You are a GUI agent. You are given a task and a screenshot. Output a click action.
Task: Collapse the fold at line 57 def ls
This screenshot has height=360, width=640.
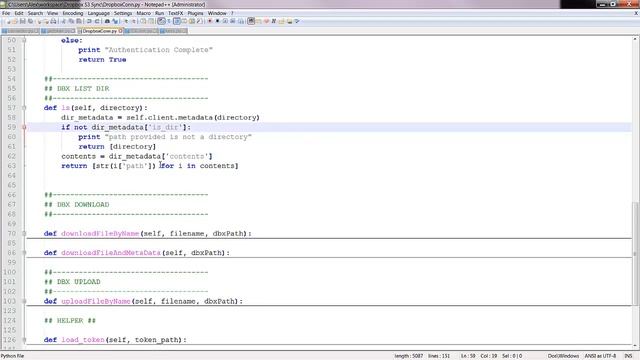coord(24,108)
